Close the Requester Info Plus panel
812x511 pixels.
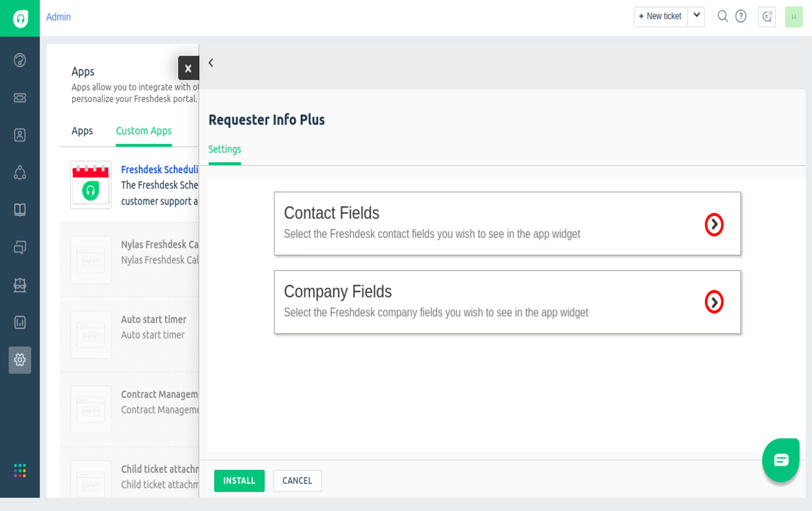coord(188,68)
